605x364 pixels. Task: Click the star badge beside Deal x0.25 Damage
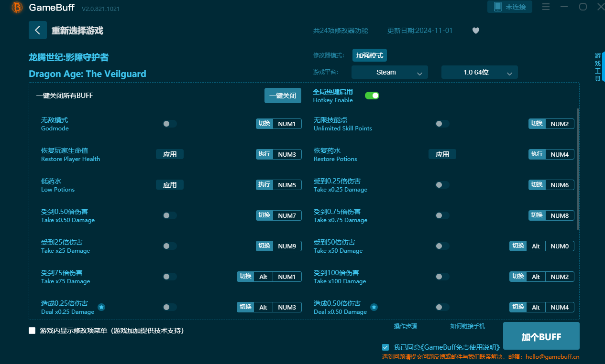tap(101, 307)
